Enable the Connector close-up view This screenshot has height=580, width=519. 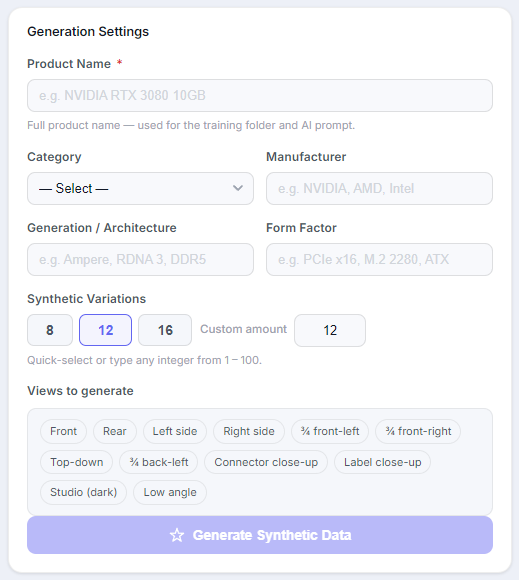pyautogui.click(x=266, y=462)
